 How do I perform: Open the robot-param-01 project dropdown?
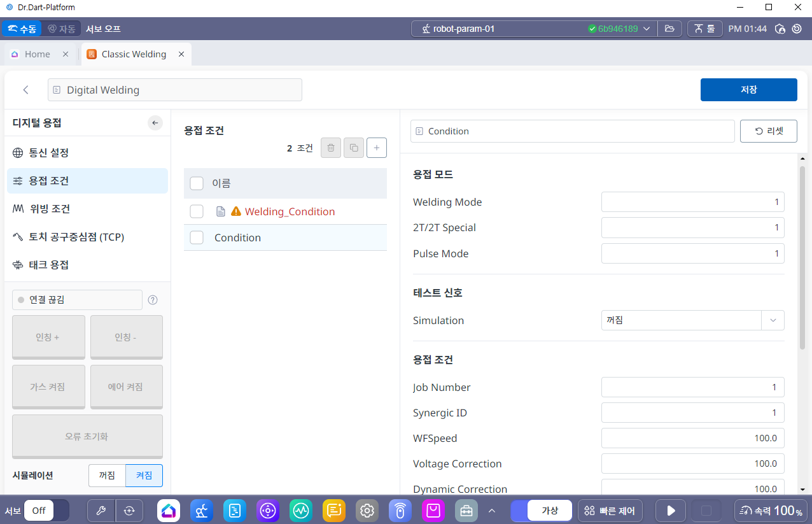click(646, 29)
